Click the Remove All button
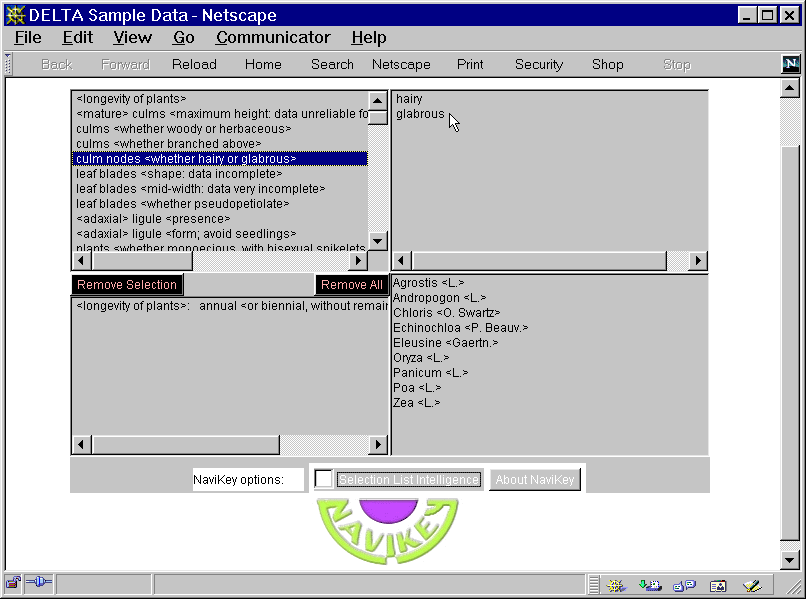806x599 pixels. 352,284
